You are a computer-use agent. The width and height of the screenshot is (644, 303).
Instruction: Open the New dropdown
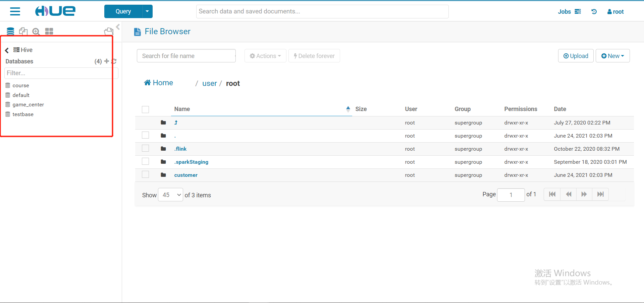click(x=613, y=56)
